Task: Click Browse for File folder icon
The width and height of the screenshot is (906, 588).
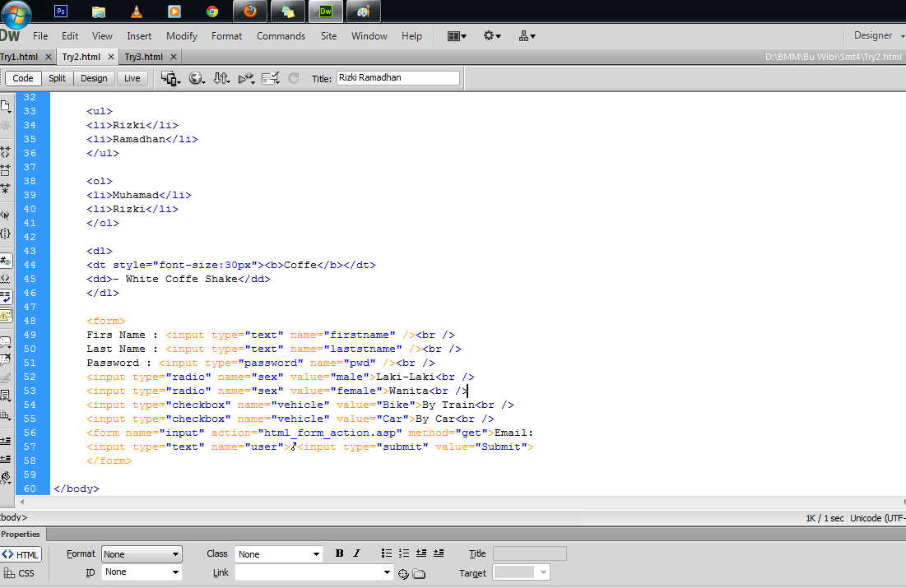Action: (x=419, y=573)
